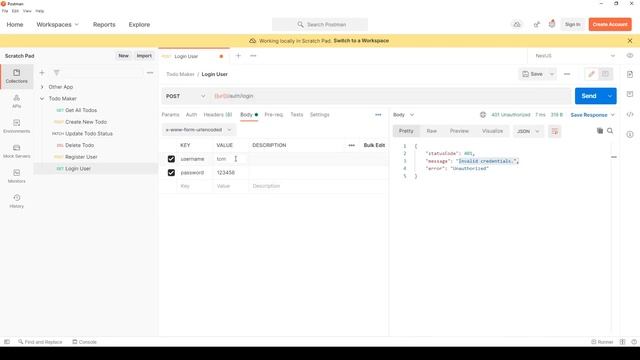
Task: Switch to the Auth tab
Action: pyautogui.click(x=191, y=115)
